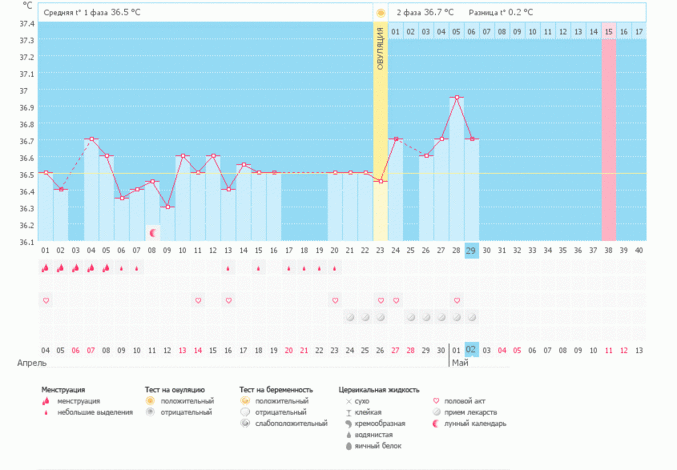This screenshot has width=677, height=470.
Task: Click the Апрель month label
Action: 27,363
